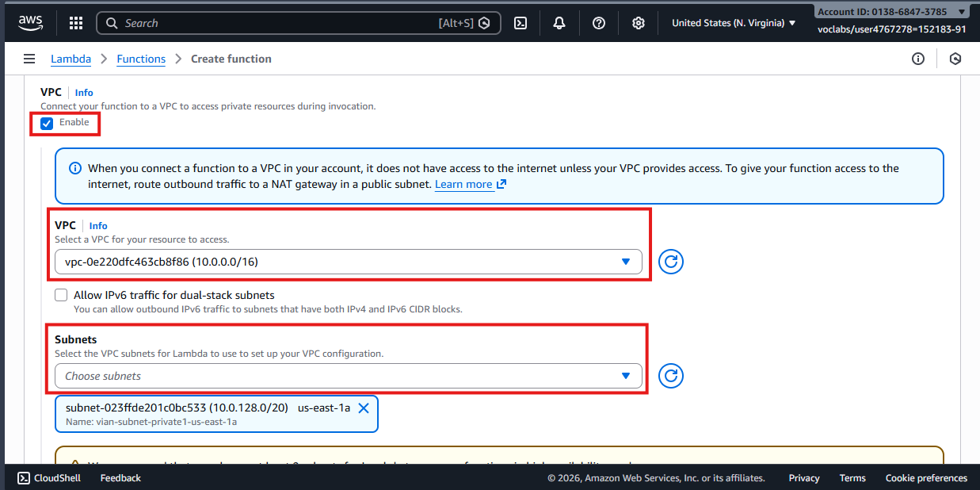Open Info link next to VPC heading
The height and width of the screenshot is (490, 980).
pyautogui.click(x=84, y=93)
